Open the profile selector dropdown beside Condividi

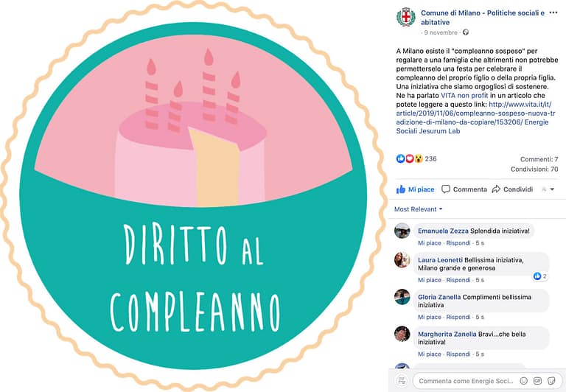tap(548, 189)
